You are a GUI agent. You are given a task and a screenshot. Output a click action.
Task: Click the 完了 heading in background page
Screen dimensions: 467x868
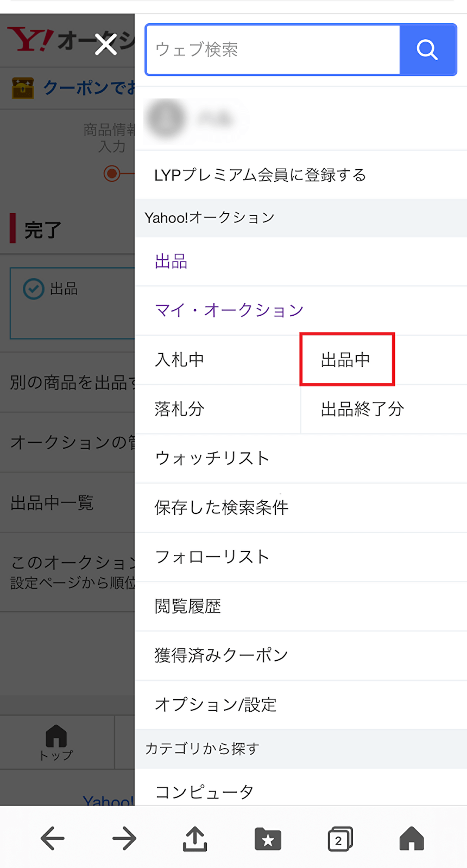click(43, 230)
